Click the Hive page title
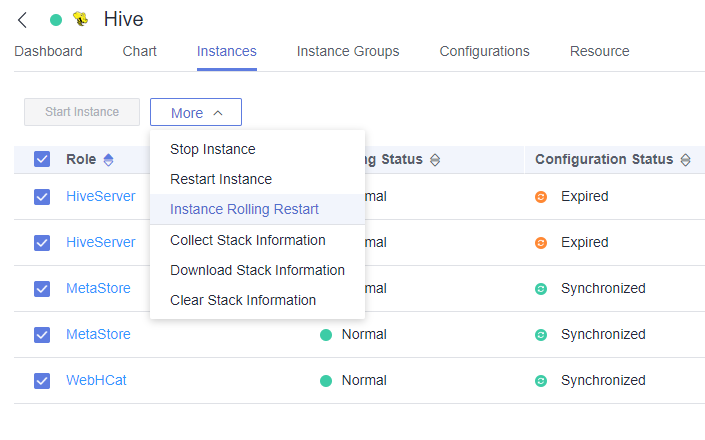This screenshot has width=705, height=440. point(124,19)
